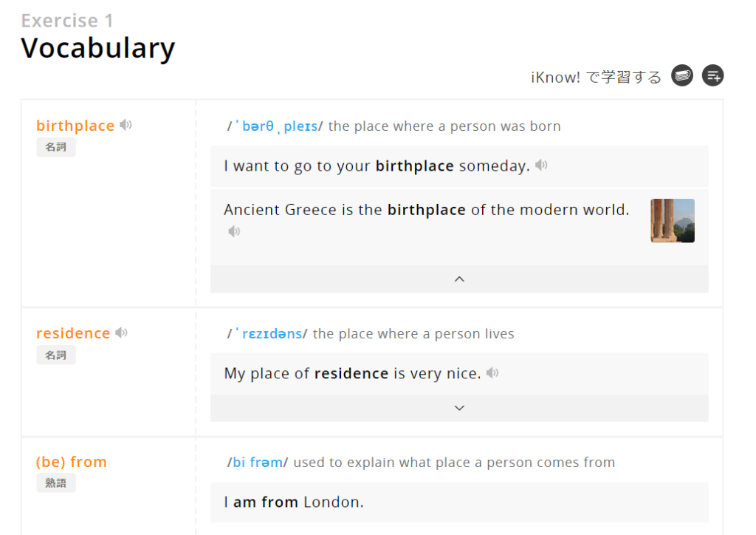This screenshot has width=756, height=535.
Task: Click the residence vocabulary word
Action: click(x=73, y=333)
